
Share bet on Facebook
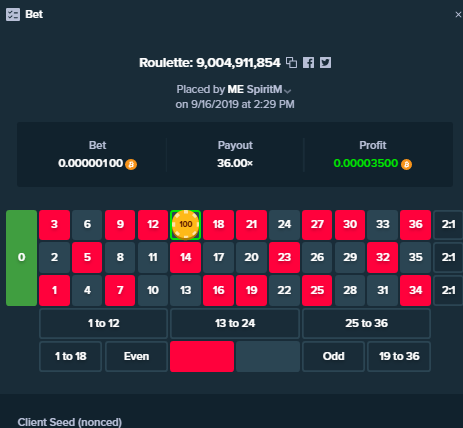pos(309,63)
